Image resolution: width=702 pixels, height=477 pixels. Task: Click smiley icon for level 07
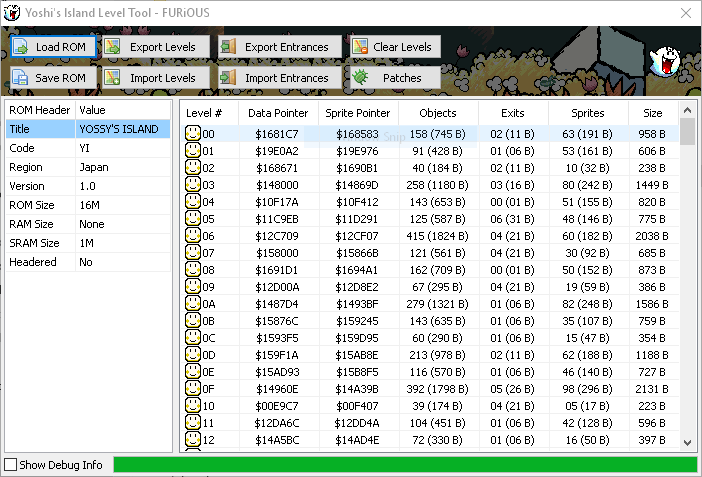(193, 253)
